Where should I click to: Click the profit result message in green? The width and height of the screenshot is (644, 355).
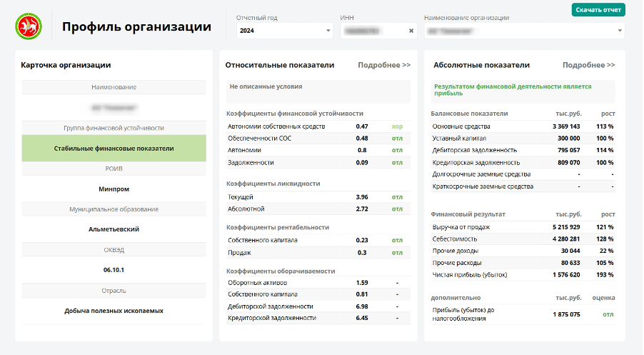[513, 90]
